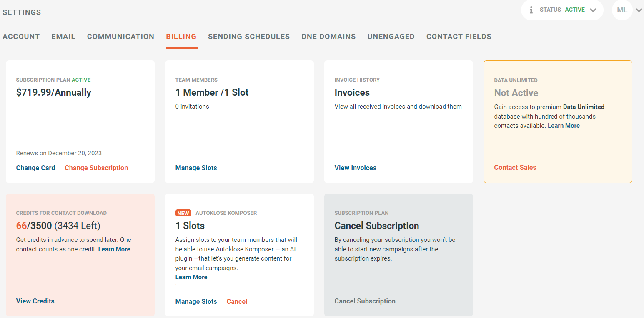
Task: Click the SETTINGS page title
Action: point(22,12)
